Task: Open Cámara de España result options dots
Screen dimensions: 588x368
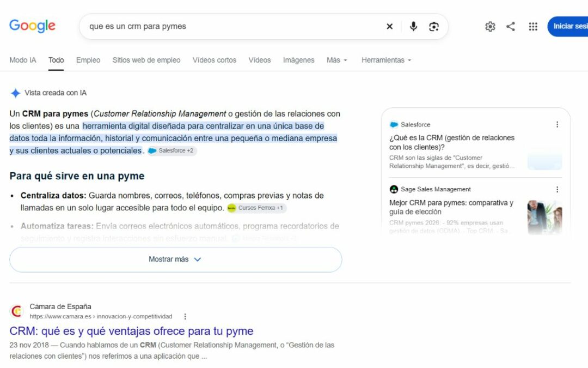Action: point(185,317)
